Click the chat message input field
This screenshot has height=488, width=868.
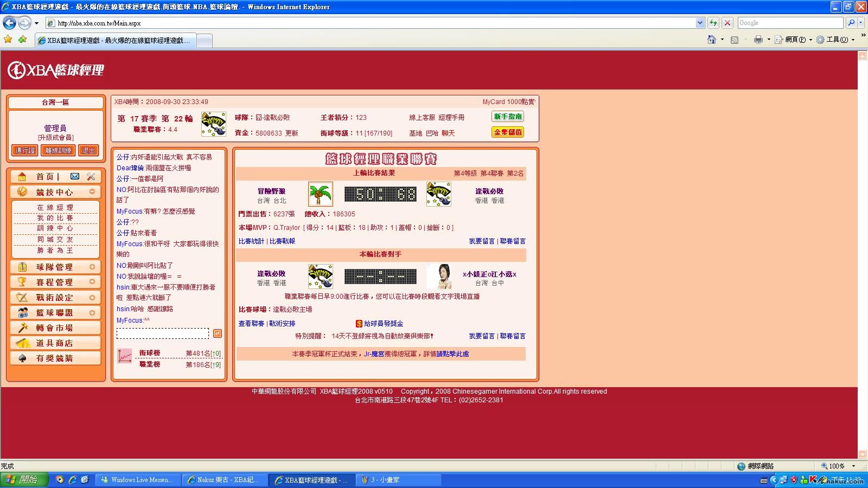point(163,333)
